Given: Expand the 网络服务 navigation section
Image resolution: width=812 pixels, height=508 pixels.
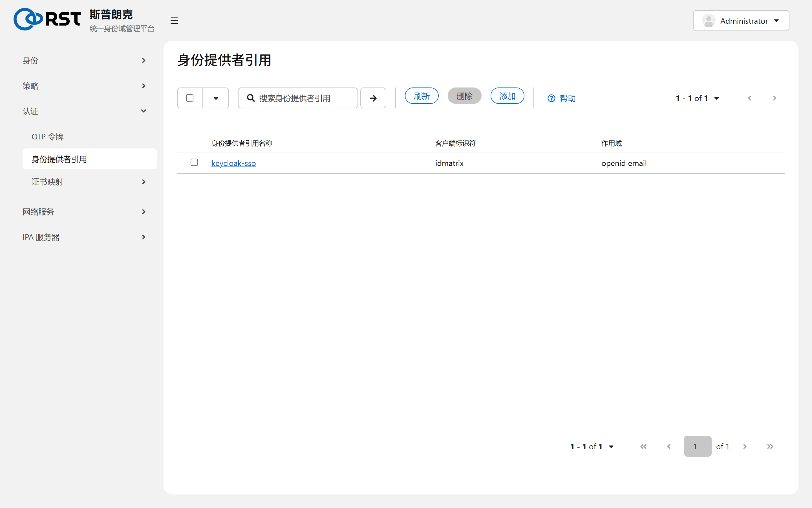Looking at the screenshot, I should 84,212.
